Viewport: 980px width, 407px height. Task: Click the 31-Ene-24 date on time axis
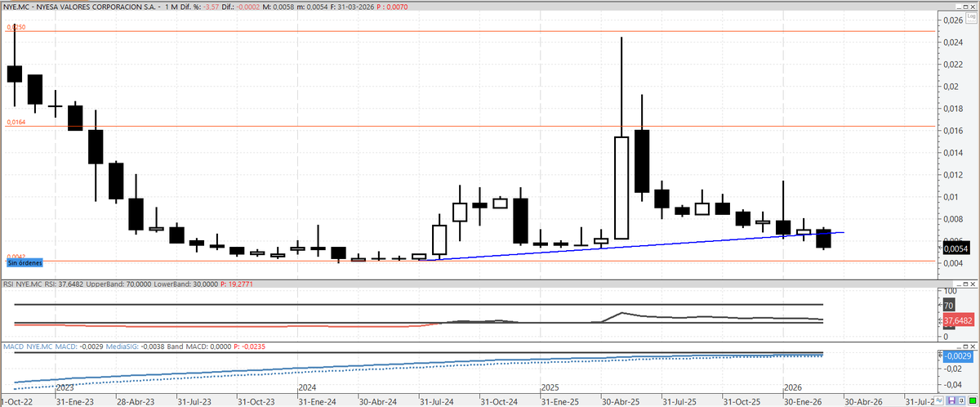tap(317, 401)
